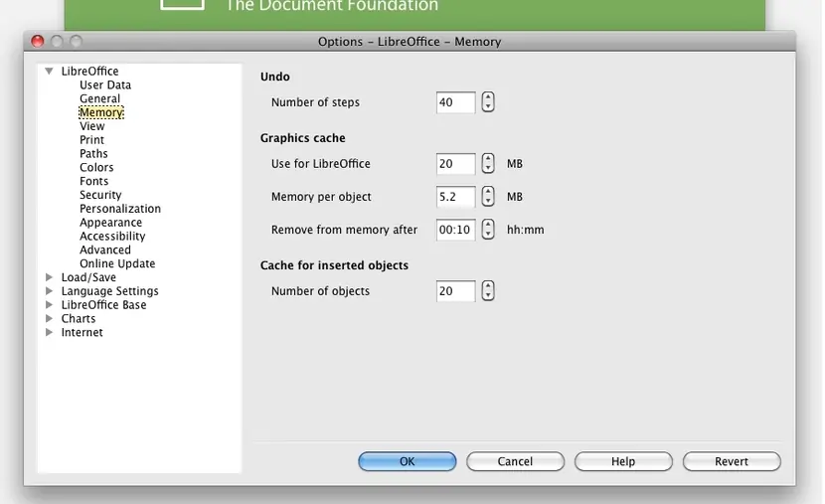The height and width of the screenshot is (504, 825).
Task: Open the Print options page
Action: (x=92, y=139)
